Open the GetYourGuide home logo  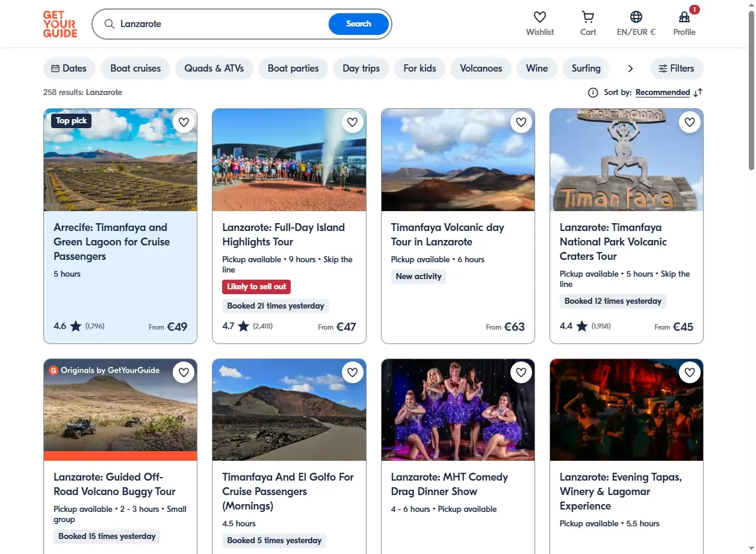60,24
